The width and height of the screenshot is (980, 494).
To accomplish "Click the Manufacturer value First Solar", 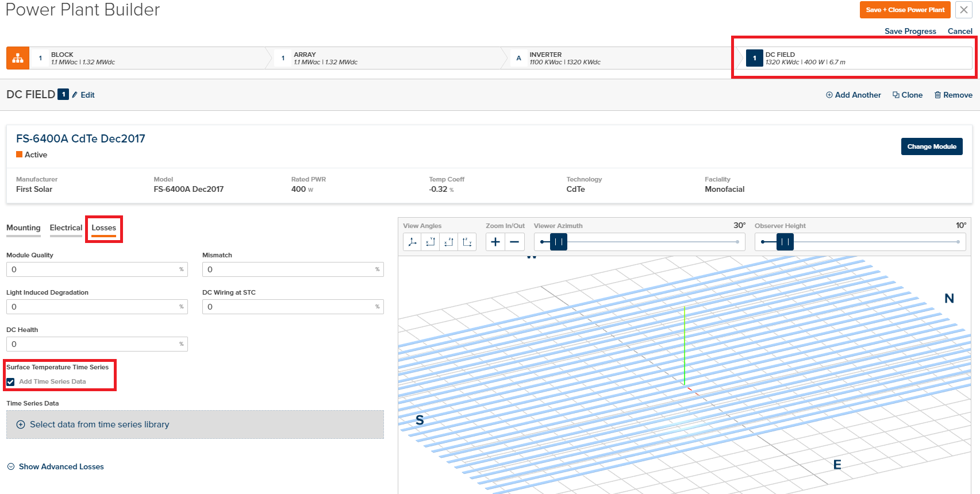I will 34,189.
